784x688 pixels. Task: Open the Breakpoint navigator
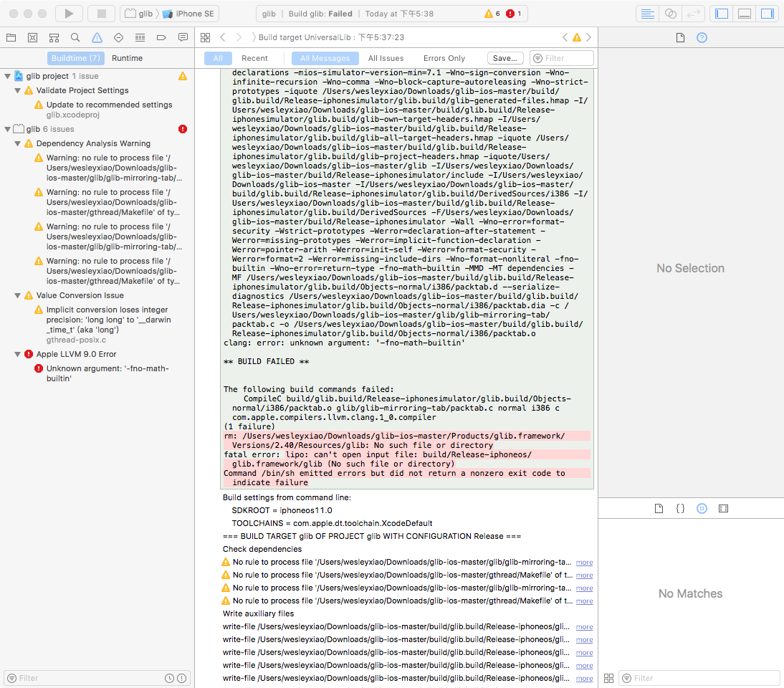(x=161, y=37)
